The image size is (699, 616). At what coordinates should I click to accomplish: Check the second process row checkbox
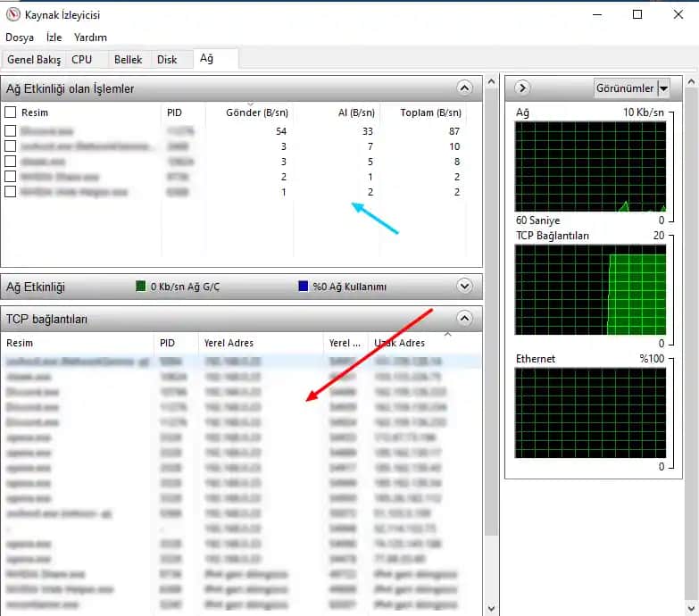[x=11, y=146]
